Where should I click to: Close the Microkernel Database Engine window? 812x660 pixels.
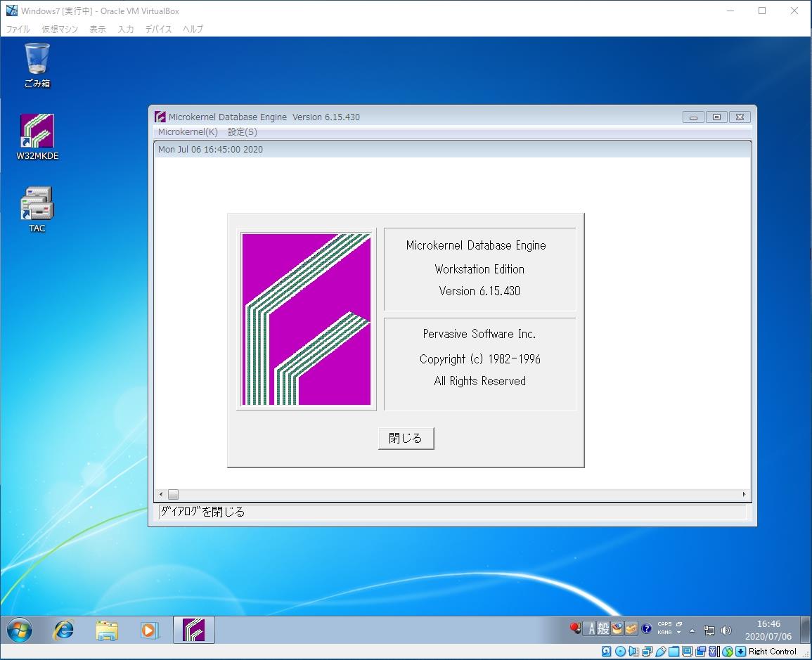tap(740, 117)
